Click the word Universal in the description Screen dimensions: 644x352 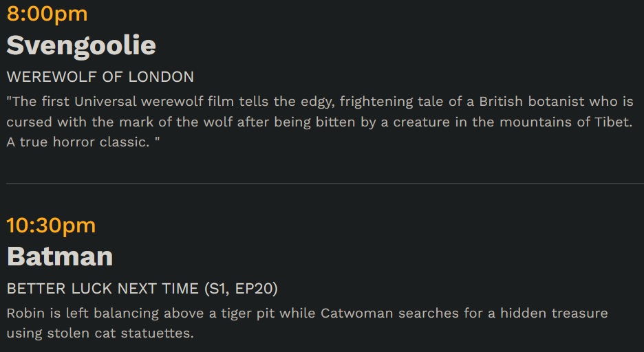[105, 101]
